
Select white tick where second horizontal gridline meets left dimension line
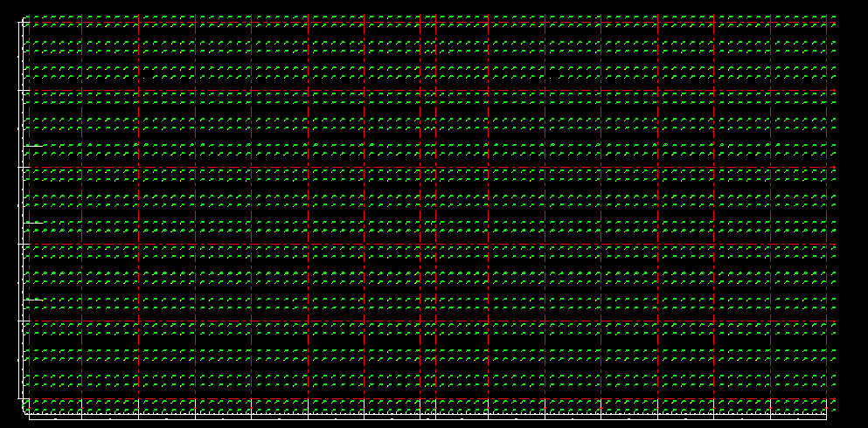click(21, 91)
